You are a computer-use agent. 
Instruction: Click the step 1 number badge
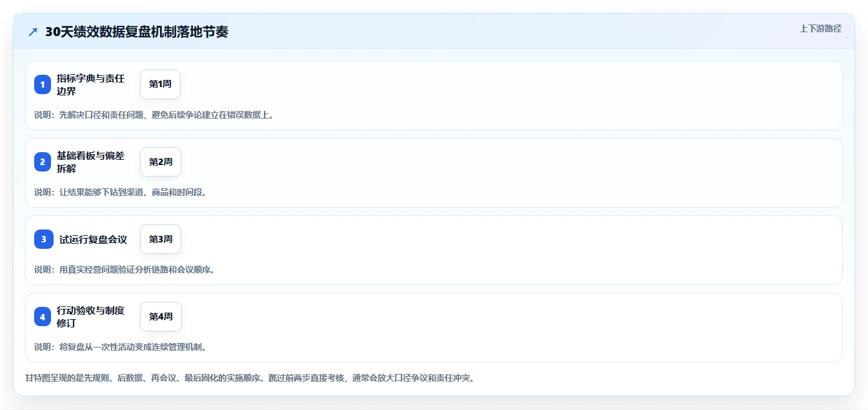43,84
